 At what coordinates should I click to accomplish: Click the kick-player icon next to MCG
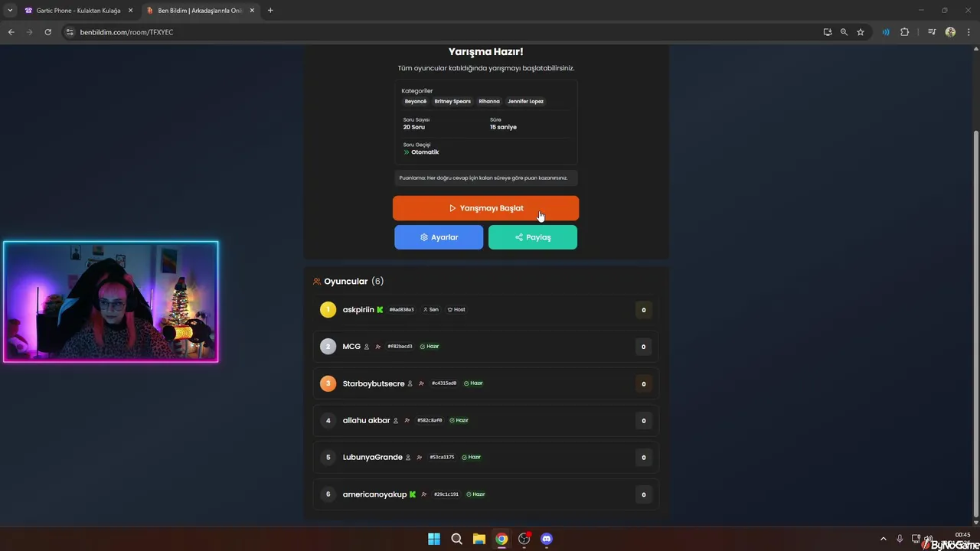(377, 347)
